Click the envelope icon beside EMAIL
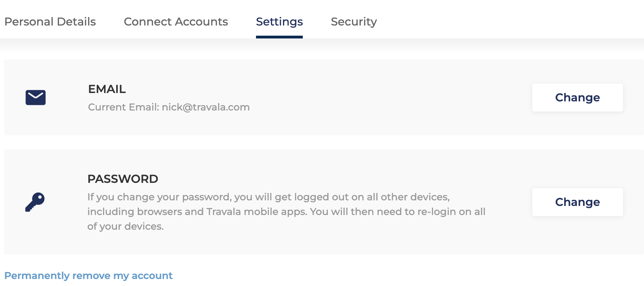Image resolution: width=644 pixels, height=286 pixels. coord(36,98)
